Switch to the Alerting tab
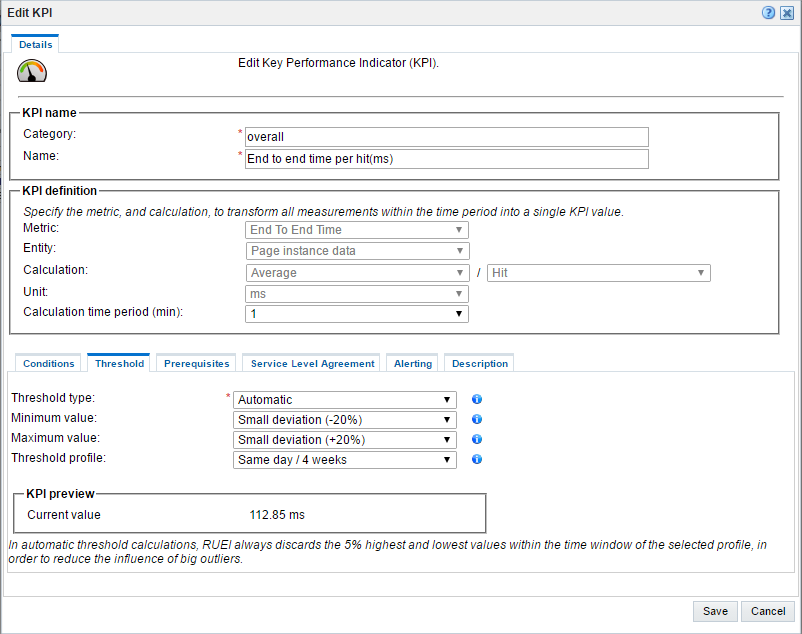The width and height of the screenshot is (802, 634). [x=413, y=364]
